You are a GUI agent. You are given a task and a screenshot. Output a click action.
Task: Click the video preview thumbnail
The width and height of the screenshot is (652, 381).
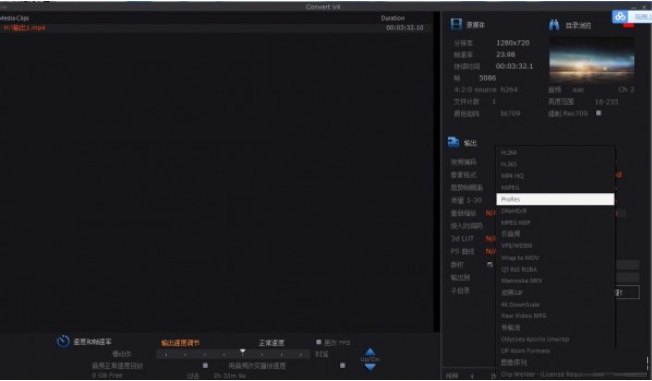click(592, 60)
